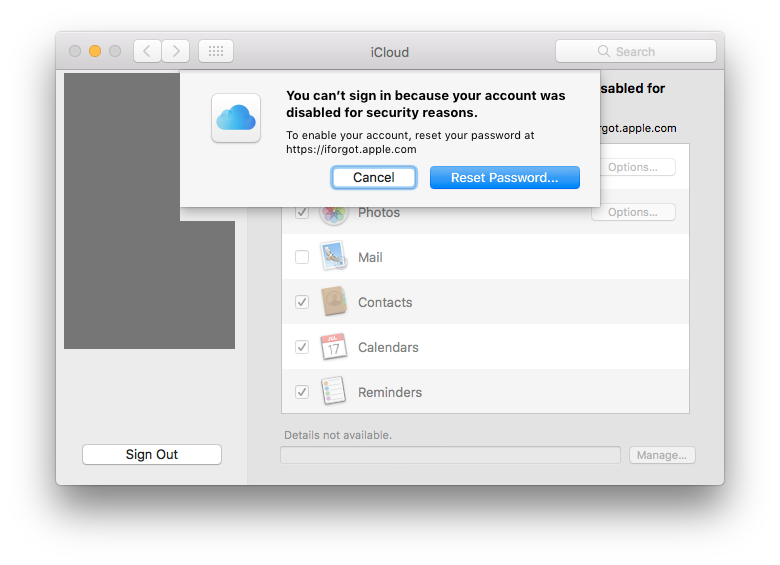The width and height of the screenshot is (780, 565).
Task: Click the iCloud storage usage bar
Action: (x=450, y=455)
